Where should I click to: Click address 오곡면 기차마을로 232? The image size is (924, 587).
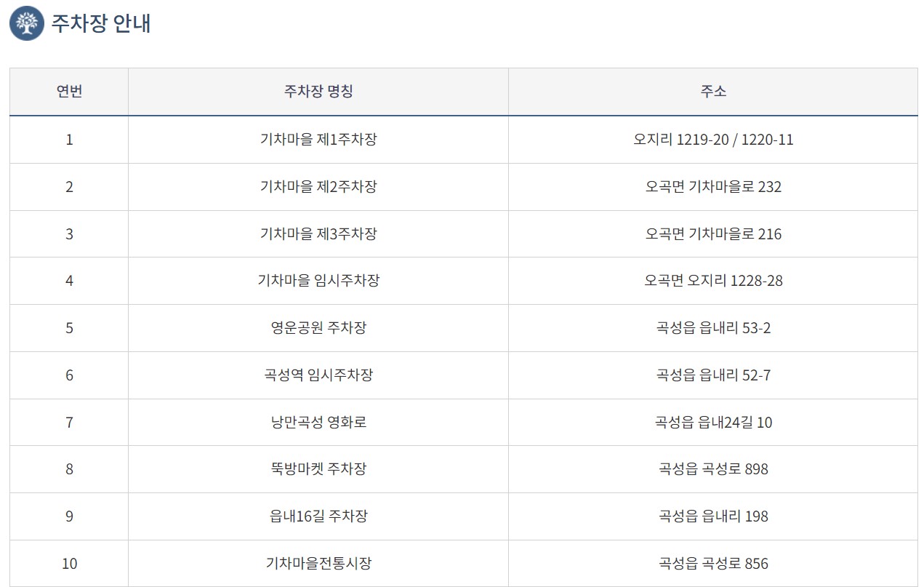(713, 187)
